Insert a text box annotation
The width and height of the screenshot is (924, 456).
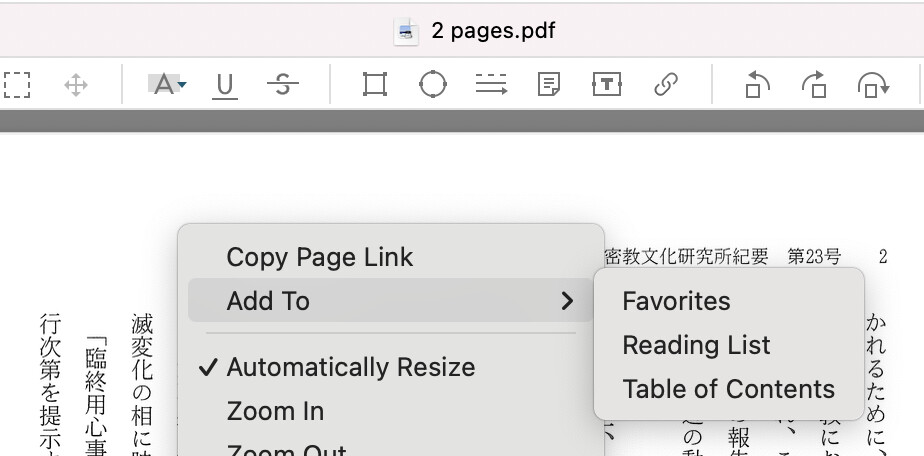click(x=606, y=85)
